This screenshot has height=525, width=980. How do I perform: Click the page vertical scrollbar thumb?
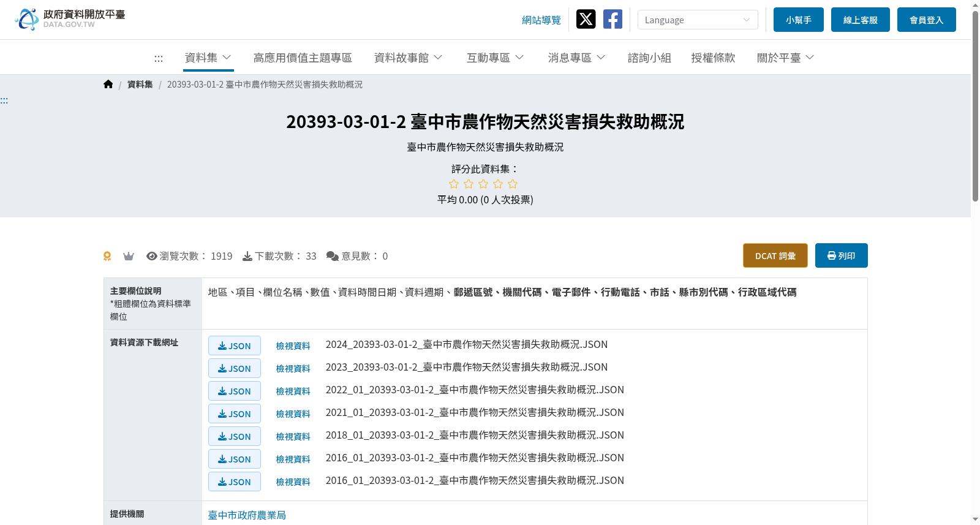[x=975, y=106]
